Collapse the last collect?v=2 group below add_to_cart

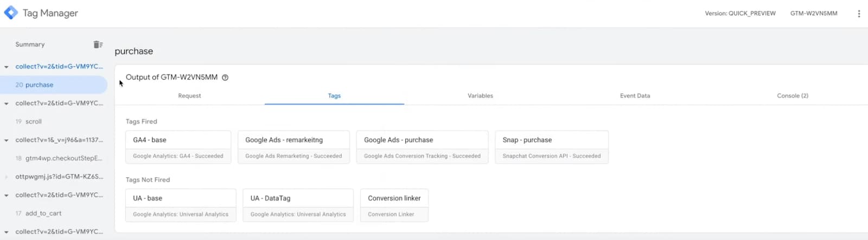[7, 232]
